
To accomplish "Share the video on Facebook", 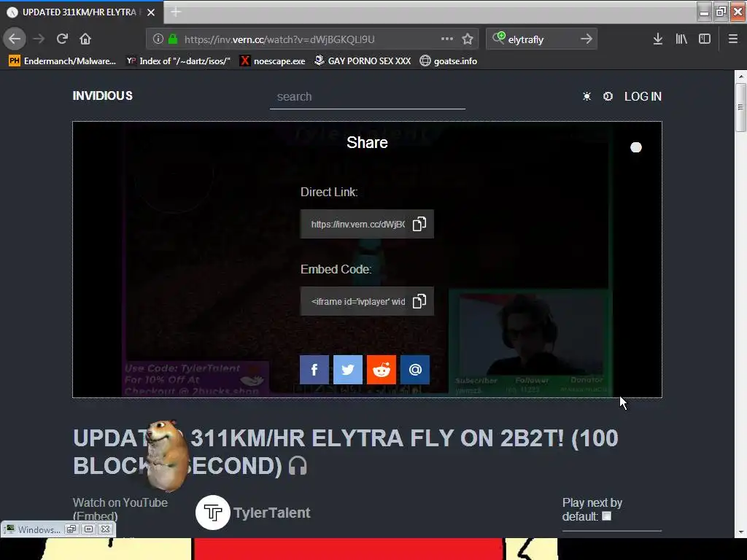I will coord(314,370).
